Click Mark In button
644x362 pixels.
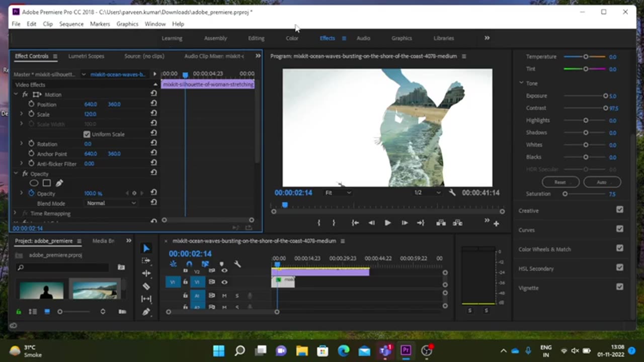[319, 223]
